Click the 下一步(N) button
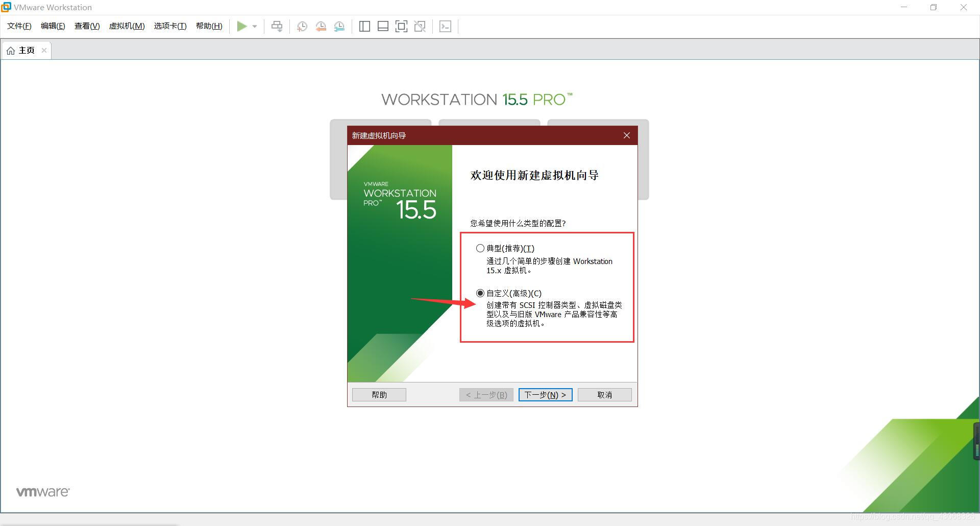 (546, 395)
